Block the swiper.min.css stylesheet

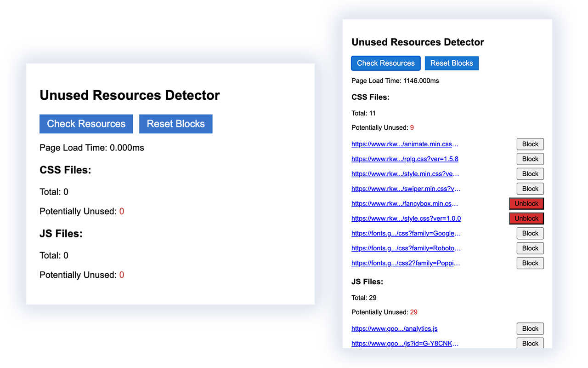pyautogui.click(x=530, y=189)
